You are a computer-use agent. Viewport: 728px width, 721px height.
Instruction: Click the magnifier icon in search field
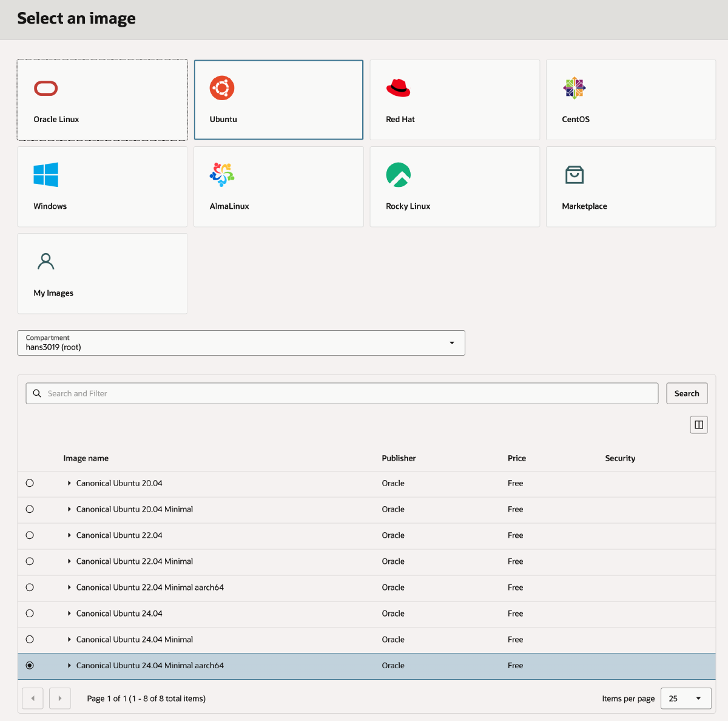[x=37, y=393]
